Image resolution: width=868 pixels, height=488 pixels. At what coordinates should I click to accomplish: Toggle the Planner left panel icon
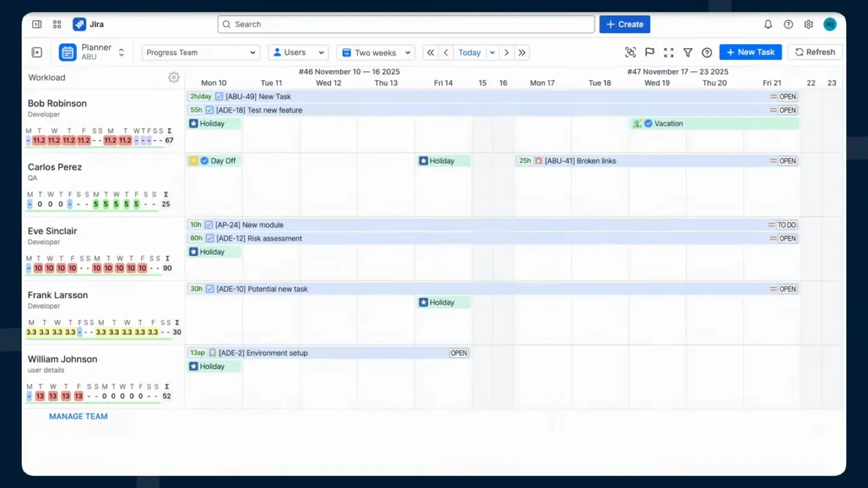[37, 52]
